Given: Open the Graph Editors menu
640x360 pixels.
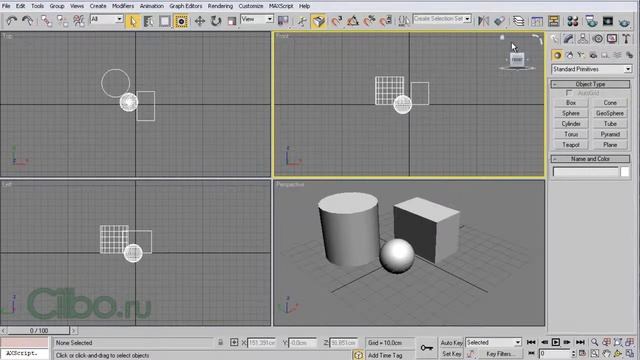Looking at the screenshot, I should click(x=186, y=6).
